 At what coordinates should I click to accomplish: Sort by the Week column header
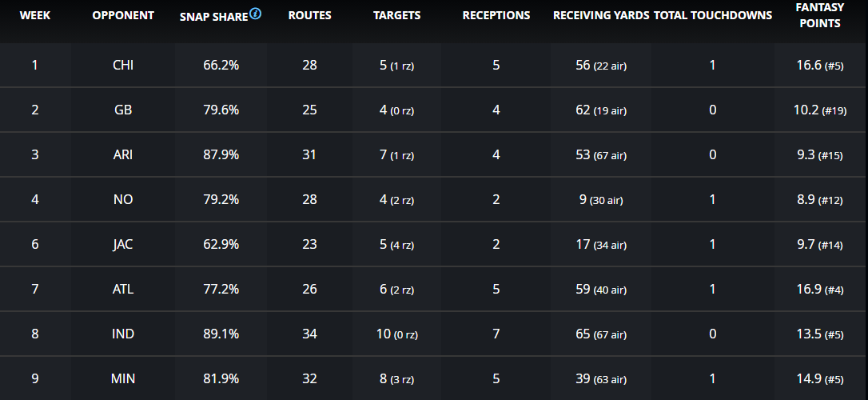34,16
